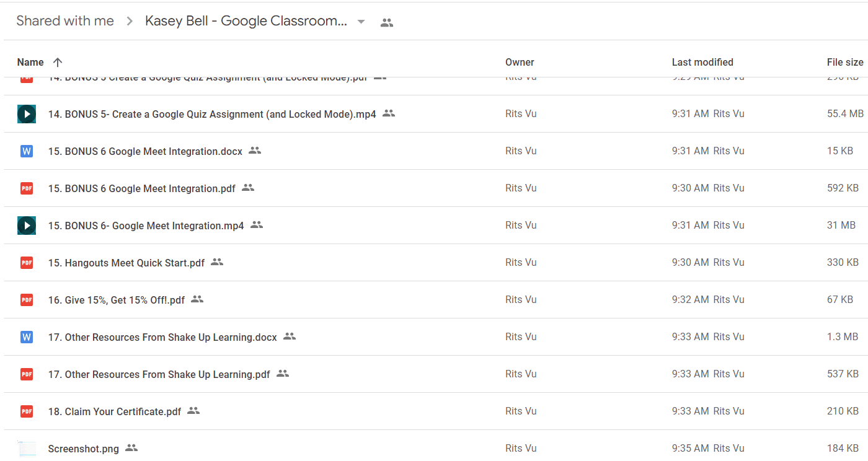Click the PDF icon for Claim Your Certificate
Screen dimensions: 868x461
tap(27, 411)
